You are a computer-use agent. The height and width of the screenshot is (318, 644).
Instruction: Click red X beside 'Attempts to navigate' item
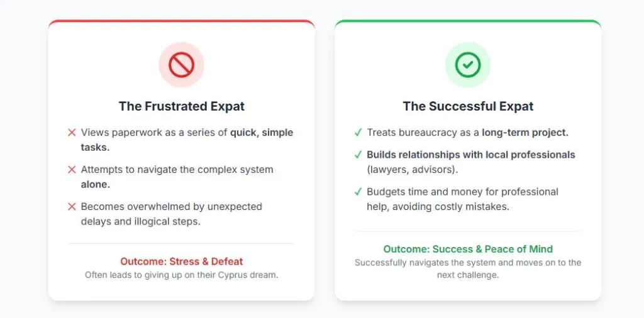[72, 170]
